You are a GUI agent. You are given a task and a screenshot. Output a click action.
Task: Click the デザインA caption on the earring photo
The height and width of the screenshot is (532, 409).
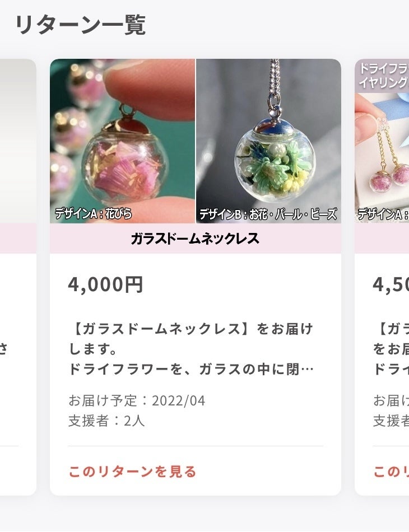pos(383,214)
